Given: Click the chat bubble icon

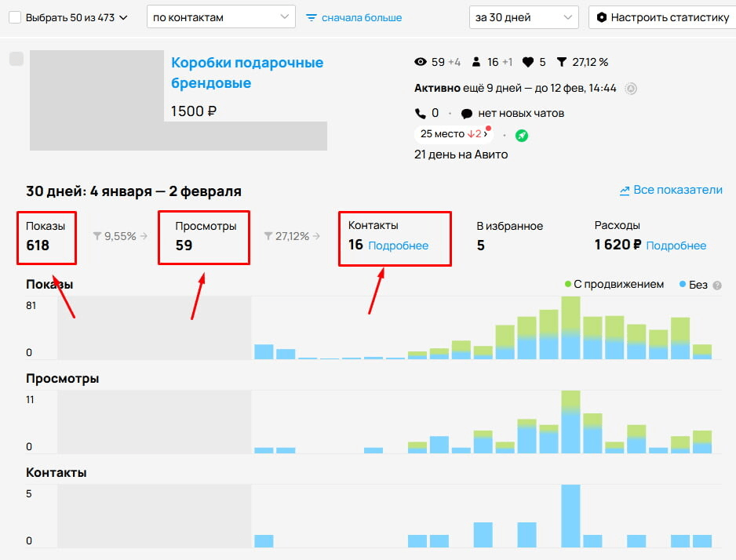Looking at the screenshot, I should point(467,114).
